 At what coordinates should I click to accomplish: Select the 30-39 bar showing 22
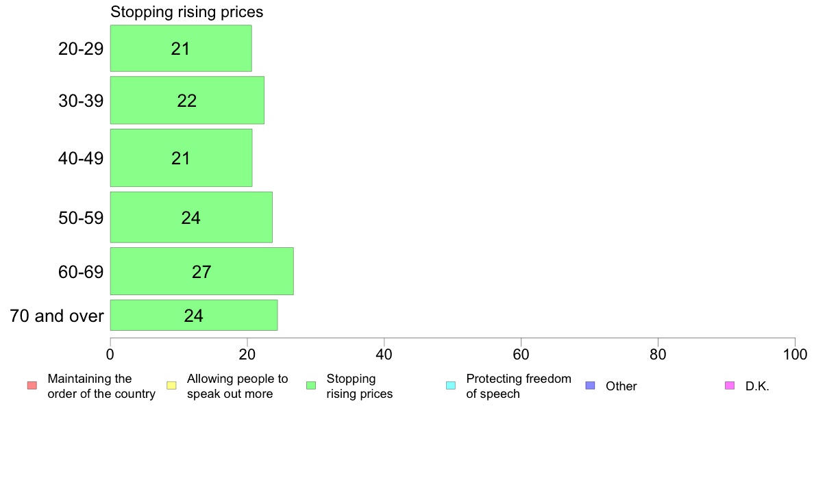[x=187, y=100]
